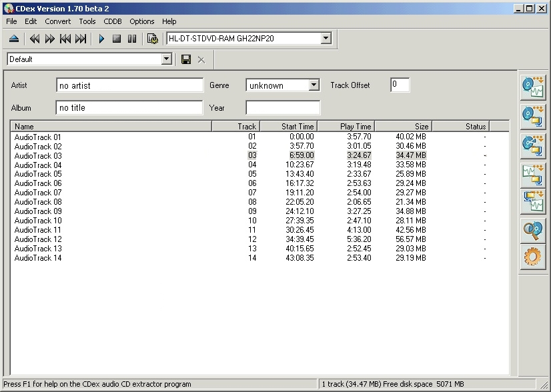Delete the profile with the X icon
Screen dimensions: 551x392
(x=201, y=60)
